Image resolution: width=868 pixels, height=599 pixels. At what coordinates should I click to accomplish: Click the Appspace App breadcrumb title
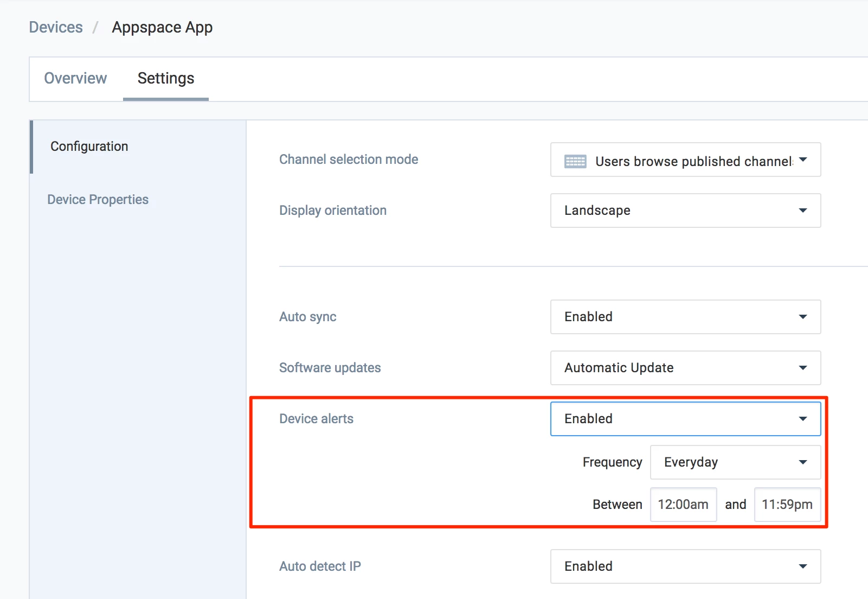click(162, 28)
